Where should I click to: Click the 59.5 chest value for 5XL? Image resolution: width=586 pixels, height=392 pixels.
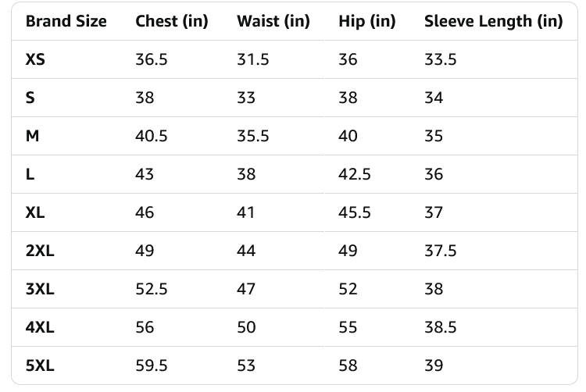pyautogui.click(x=151, y=365)
